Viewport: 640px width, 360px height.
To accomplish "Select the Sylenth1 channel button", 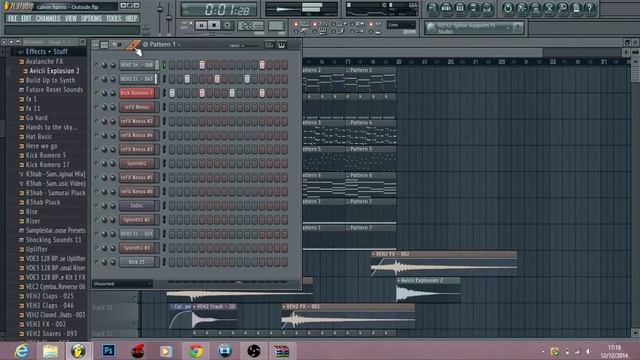I will (x=137, y=163).
